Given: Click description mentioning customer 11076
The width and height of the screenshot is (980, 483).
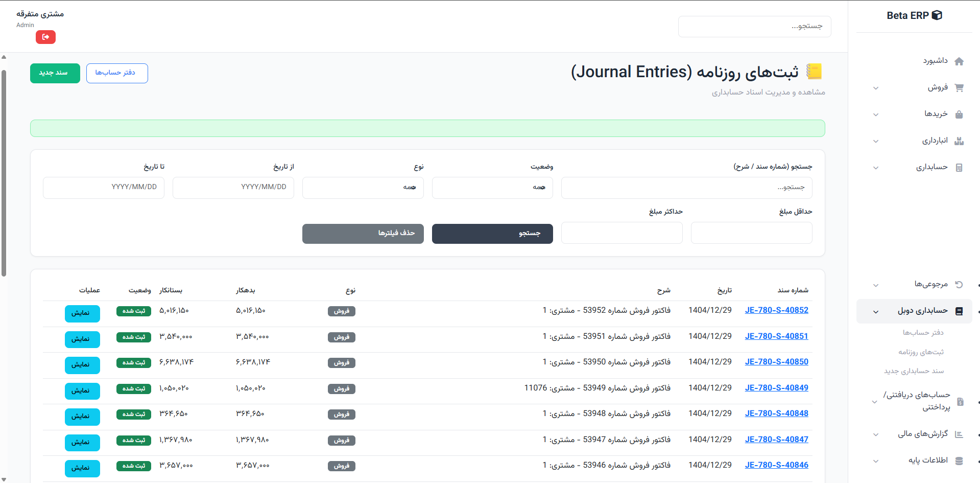Looking at the screenshot, I should 597,388.
